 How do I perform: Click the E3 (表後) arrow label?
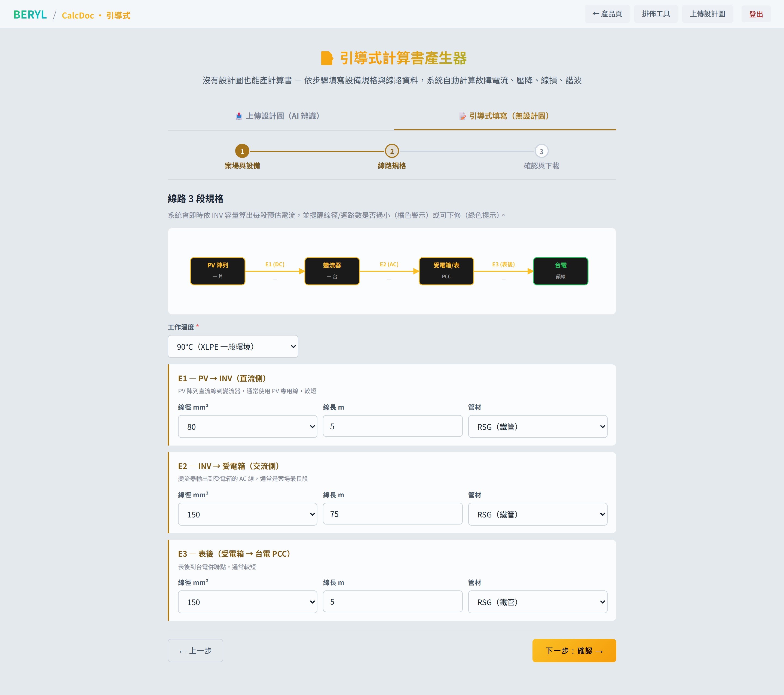503,264
